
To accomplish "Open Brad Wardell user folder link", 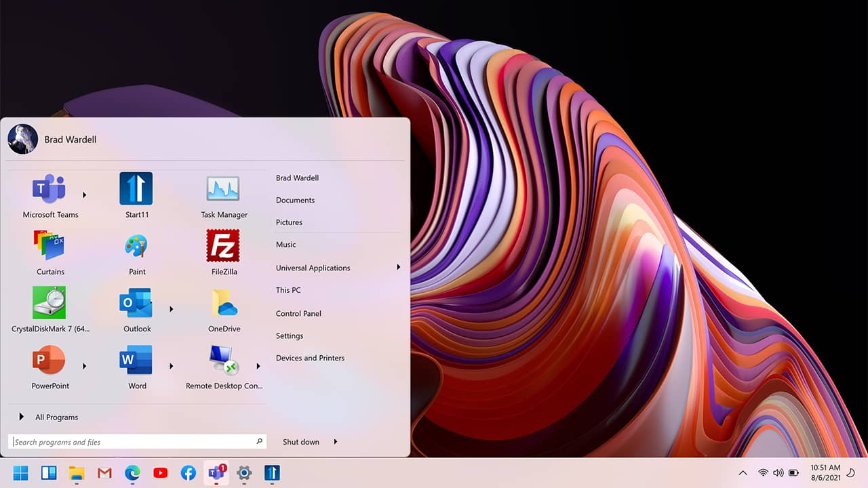I will coord(297,178).
